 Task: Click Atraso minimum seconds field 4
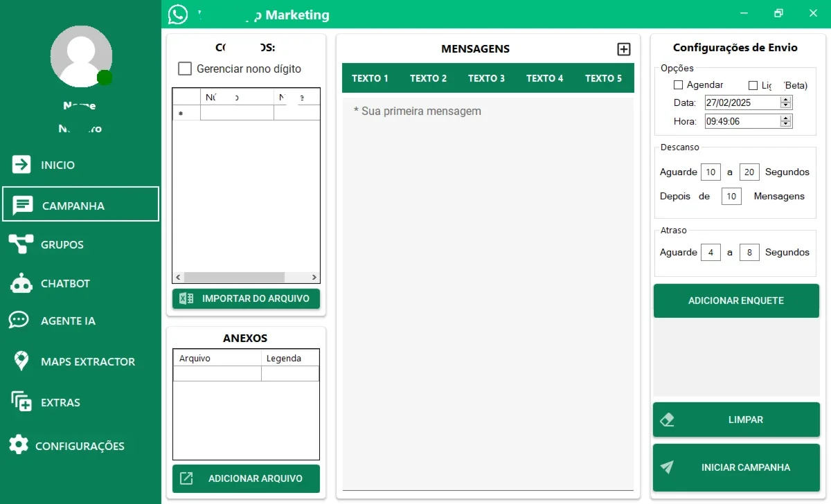(x=711, y=252)
